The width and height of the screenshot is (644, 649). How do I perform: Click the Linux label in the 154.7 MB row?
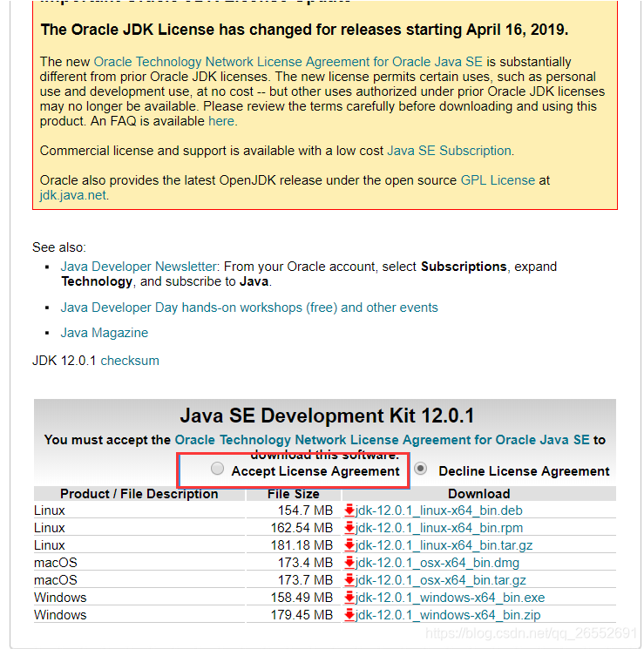[x=50, y=510]
